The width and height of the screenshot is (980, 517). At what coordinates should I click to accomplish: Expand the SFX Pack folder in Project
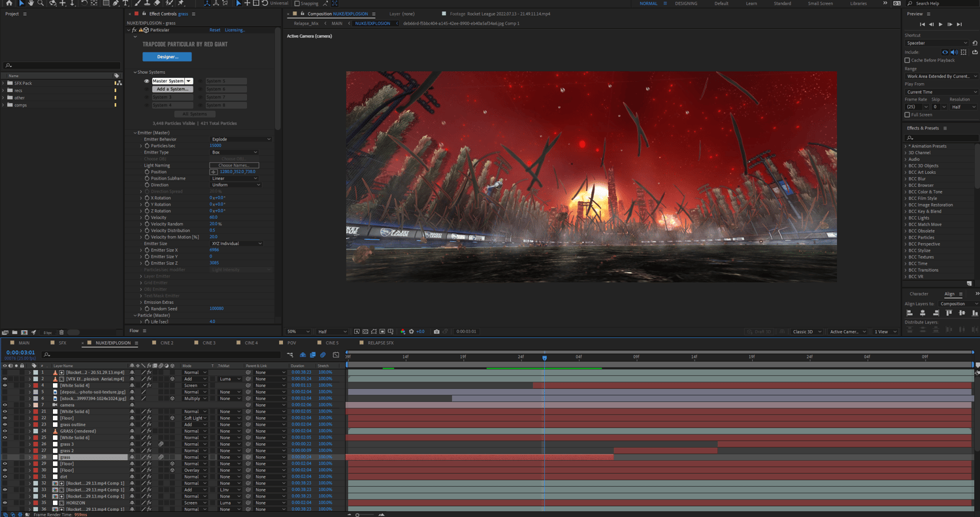(3, 83)
